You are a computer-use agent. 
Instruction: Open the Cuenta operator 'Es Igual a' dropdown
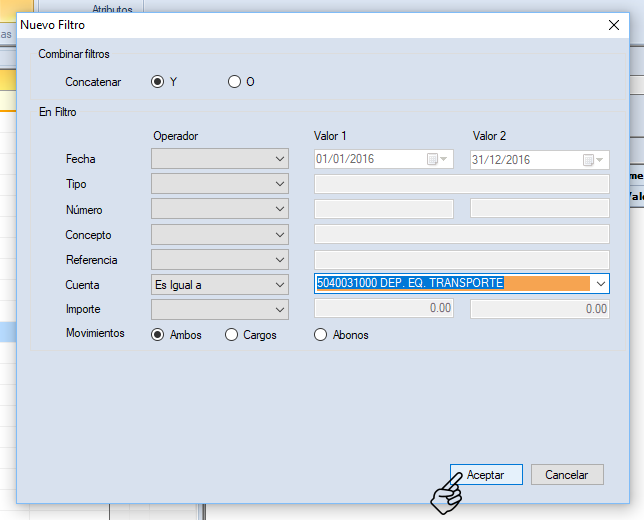(279, 285)
